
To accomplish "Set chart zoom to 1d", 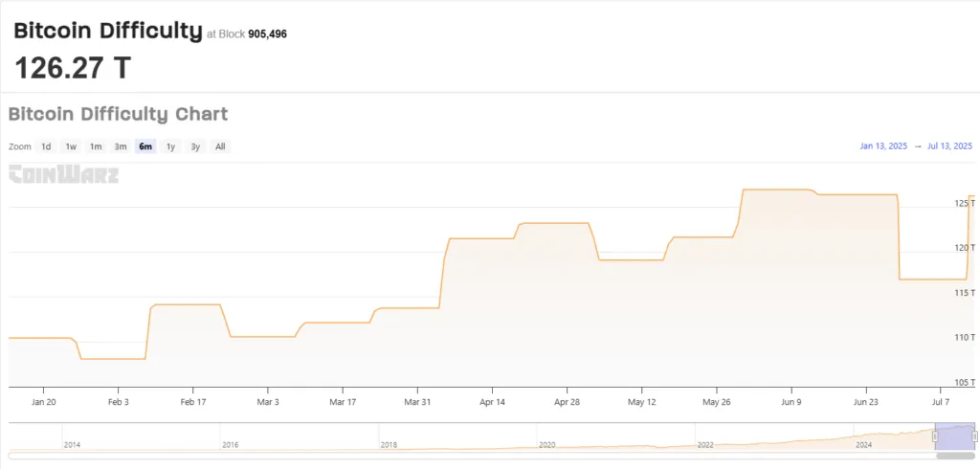I will coord(46,146).
